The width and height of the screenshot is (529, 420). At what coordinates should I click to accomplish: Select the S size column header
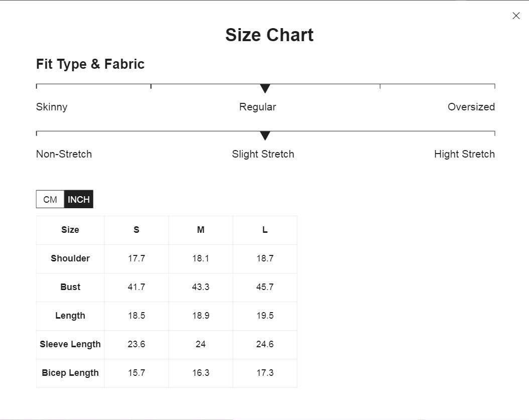(137, 230)
